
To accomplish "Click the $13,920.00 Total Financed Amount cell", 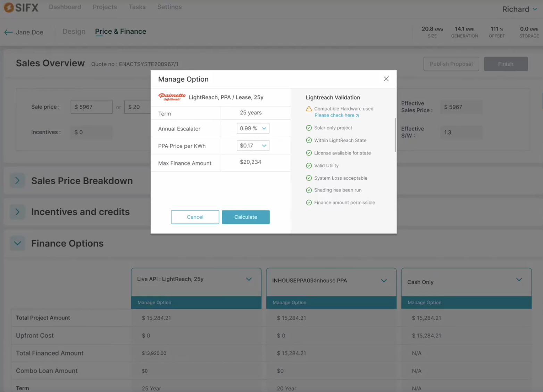I will [x=154, y=353].
